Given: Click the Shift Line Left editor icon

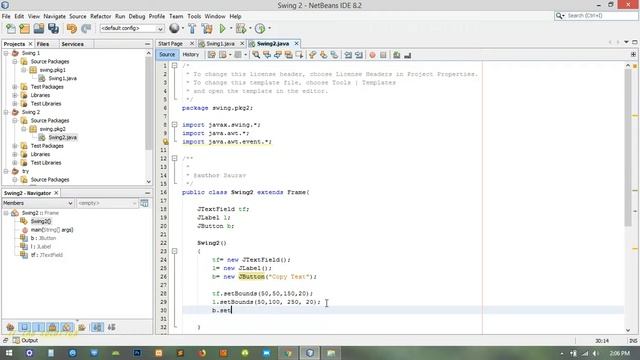Looking at the screenshot, I should 348,55.
